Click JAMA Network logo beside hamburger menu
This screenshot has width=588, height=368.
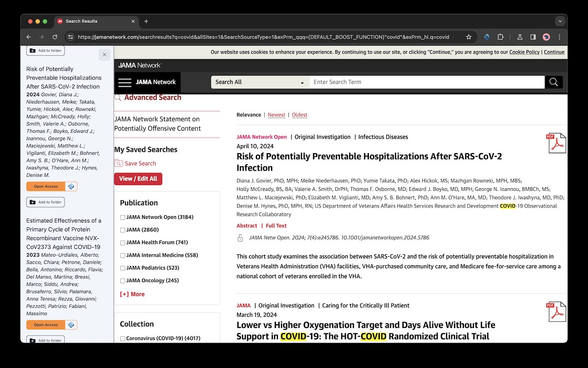point(156,82)
